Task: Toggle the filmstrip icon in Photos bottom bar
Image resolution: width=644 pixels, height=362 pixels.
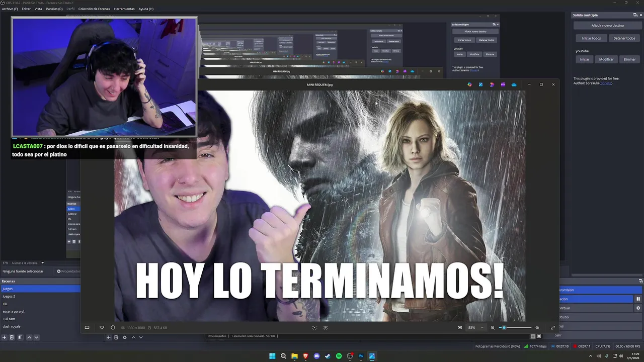Action: point(87,328)
